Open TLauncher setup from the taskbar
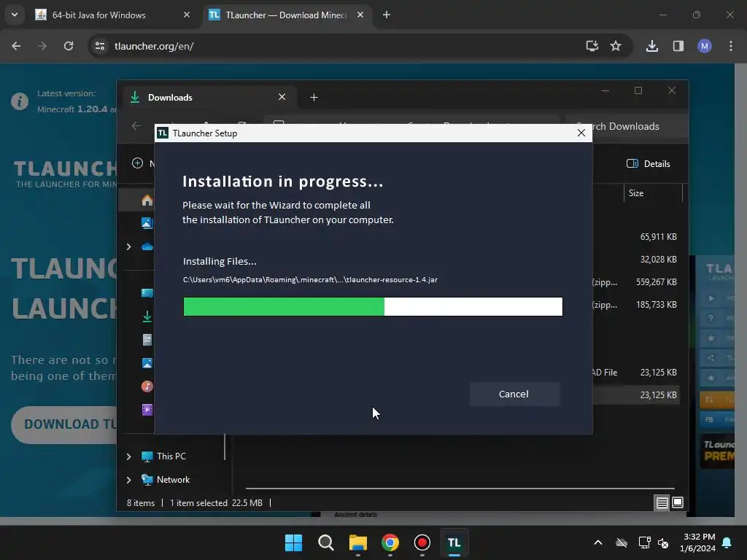The height and width of the screenshot is (560, 747). (x=454, y=542)
